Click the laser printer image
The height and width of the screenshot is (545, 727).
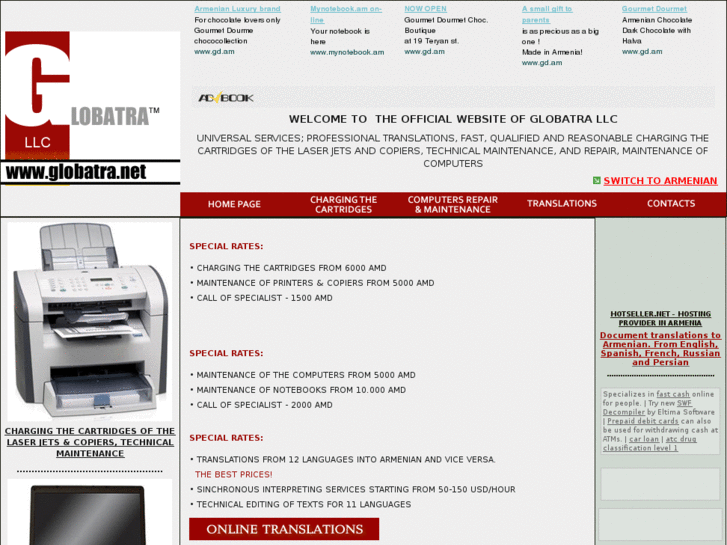click(89, 321)
